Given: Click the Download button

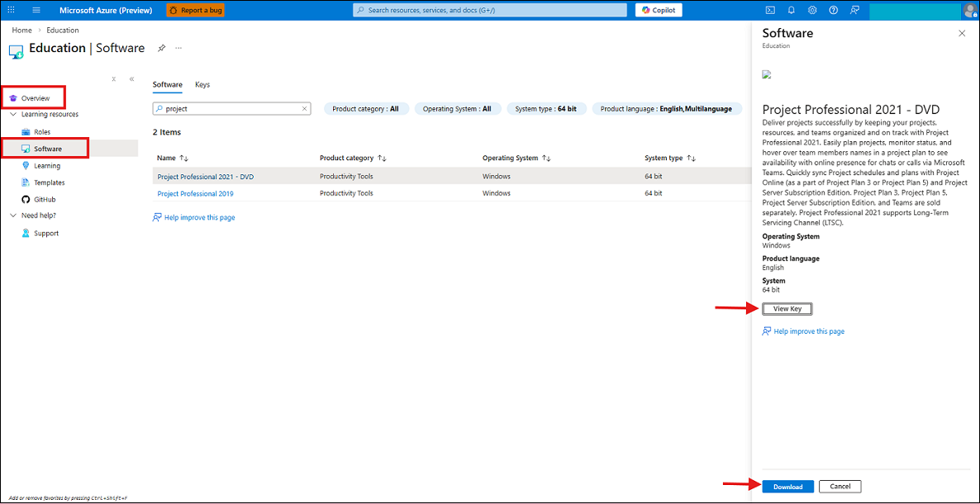Looking at the screenshot, I should click(x=787, y=487).
